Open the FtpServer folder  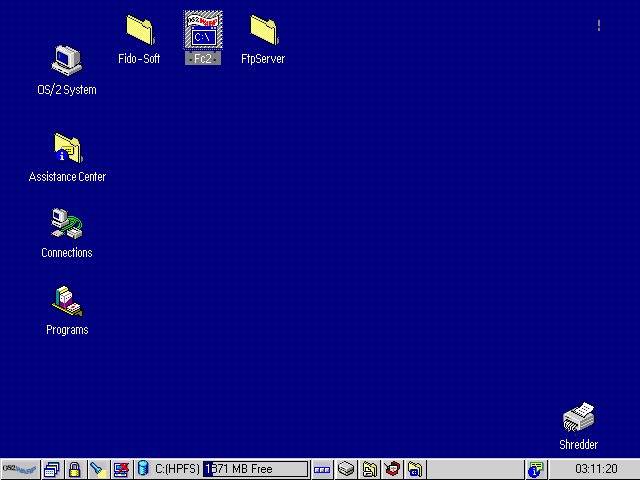coord(264,30)
